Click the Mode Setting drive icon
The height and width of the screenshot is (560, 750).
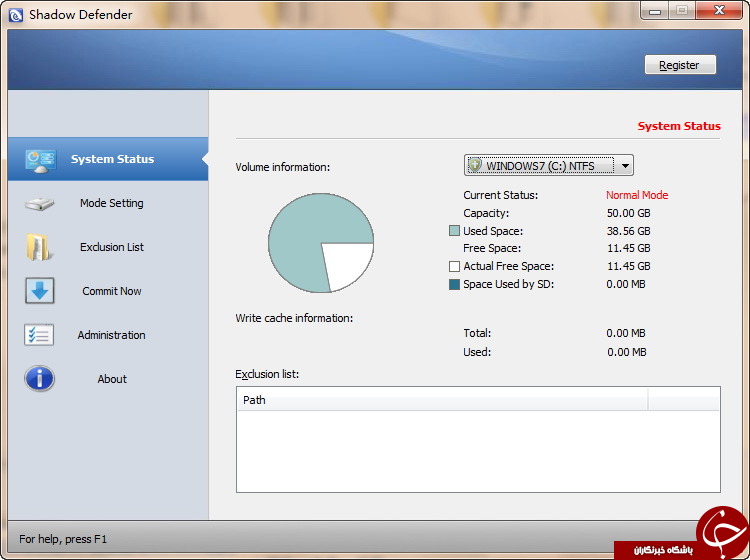point(39,204)
